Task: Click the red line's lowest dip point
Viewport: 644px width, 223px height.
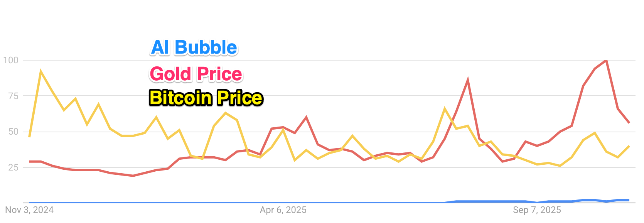Action: [133, 176]
